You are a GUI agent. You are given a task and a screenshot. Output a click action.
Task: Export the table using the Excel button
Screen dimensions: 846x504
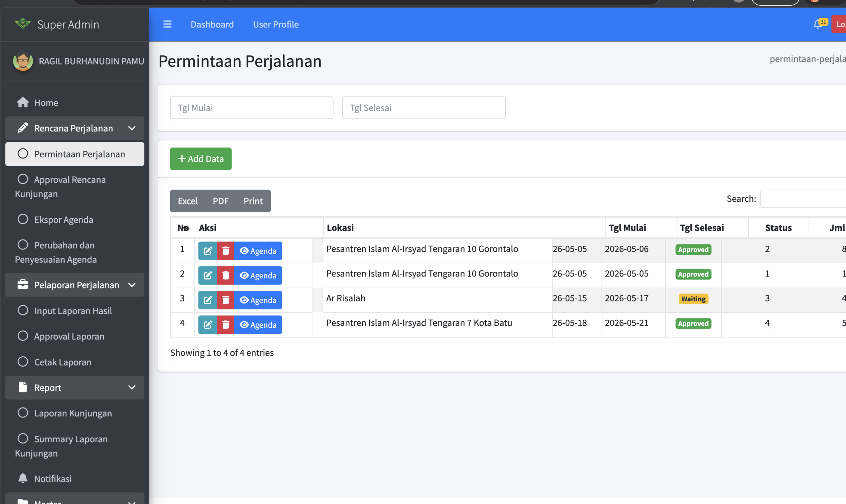pos(188,201)
